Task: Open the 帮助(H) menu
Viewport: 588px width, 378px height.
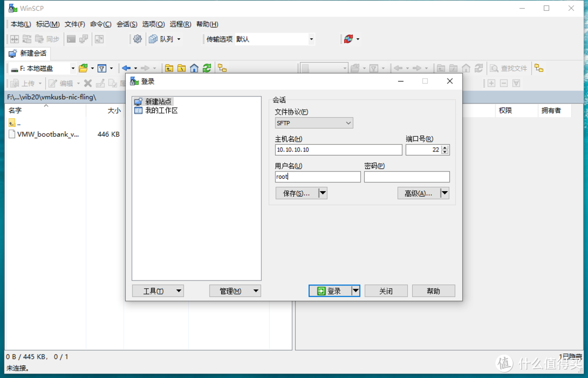Action: [207, 25]
